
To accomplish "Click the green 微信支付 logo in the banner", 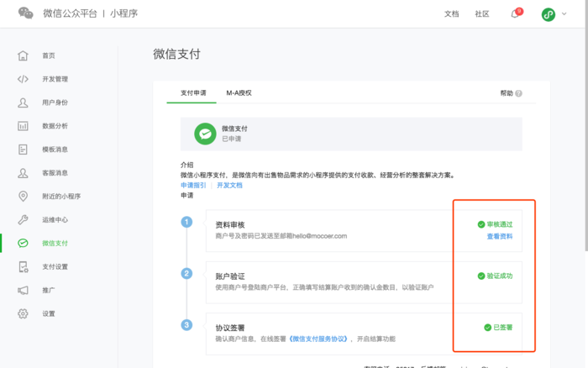I will click(x=205, y=134).
